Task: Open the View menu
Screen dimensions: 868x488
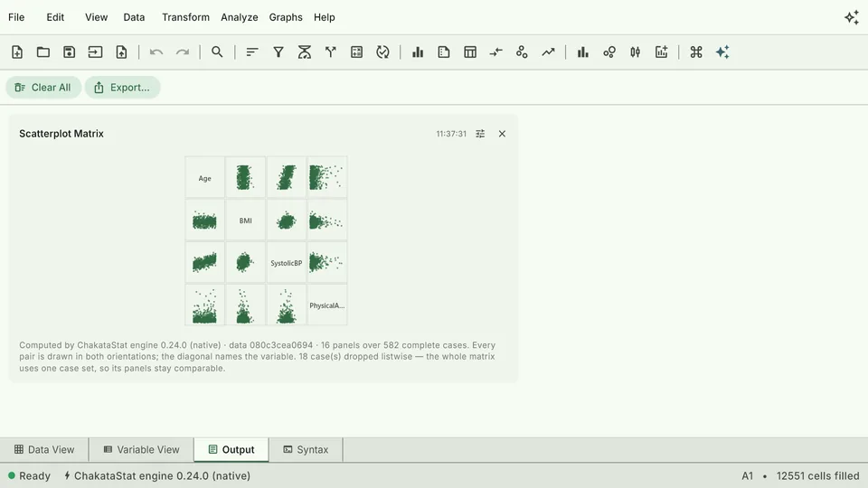Action: (x=97, y=17)
